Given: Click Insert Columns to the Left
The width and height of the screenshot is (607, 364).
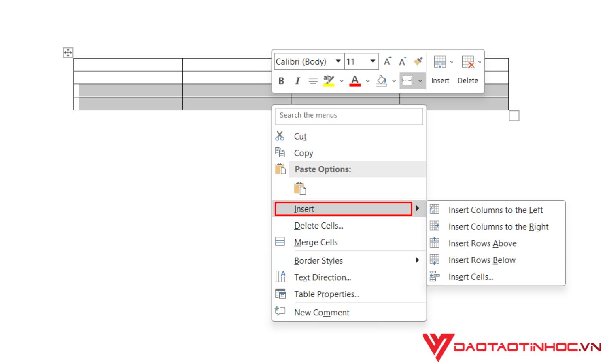Looking at the screenshot, I should point(496,210).
